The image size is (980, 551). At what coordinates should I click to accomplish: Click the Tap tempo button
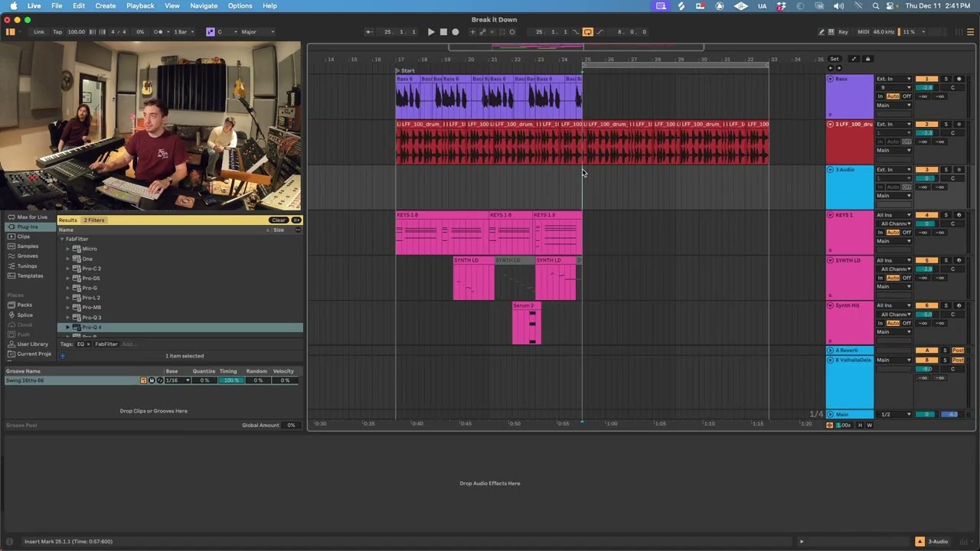(x=57, y=32)
